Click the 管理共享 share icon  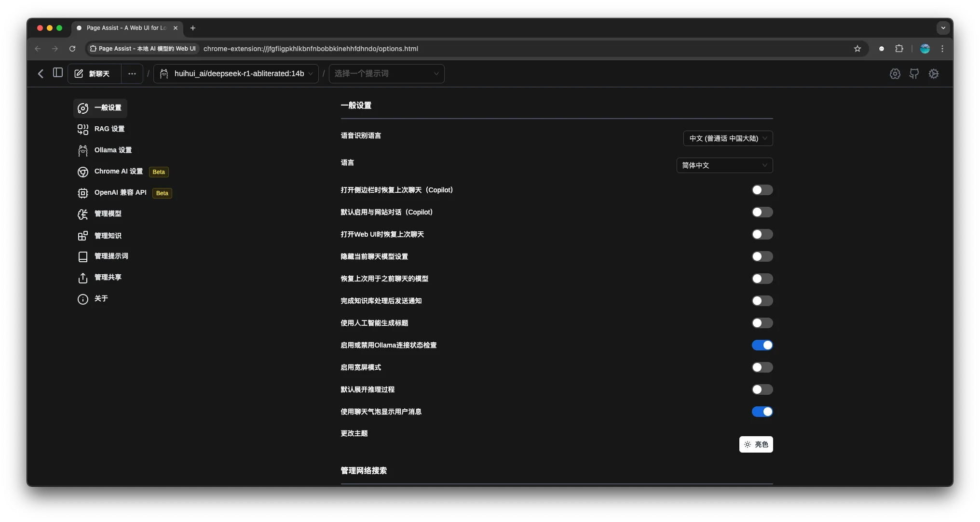click(x=83, y=278)
